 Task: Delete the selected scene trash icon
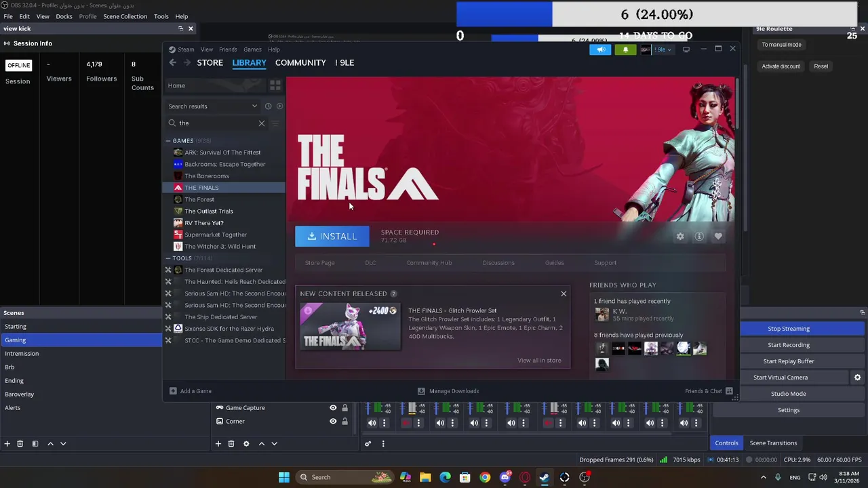click(20, 444)
